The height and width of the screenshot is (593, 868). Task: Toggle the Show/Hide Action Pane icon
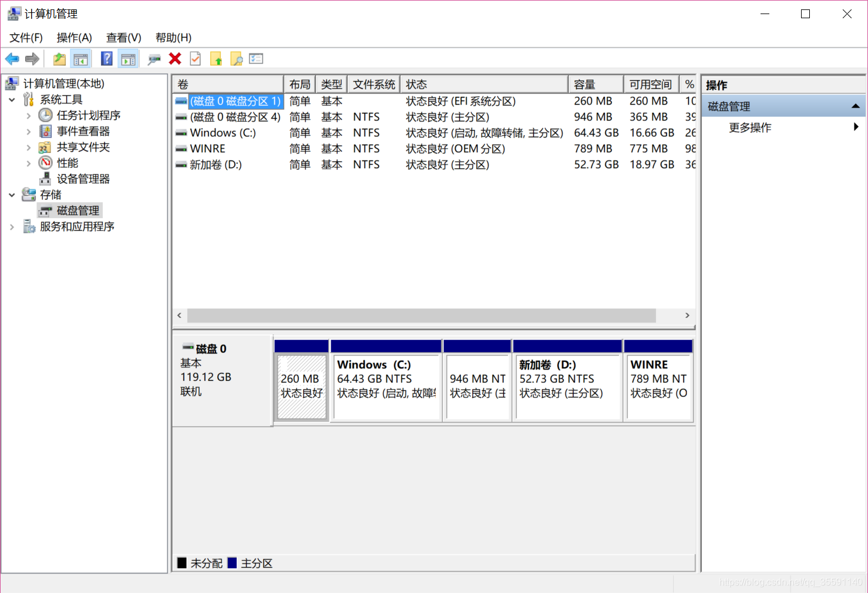(x=128, y=59)
